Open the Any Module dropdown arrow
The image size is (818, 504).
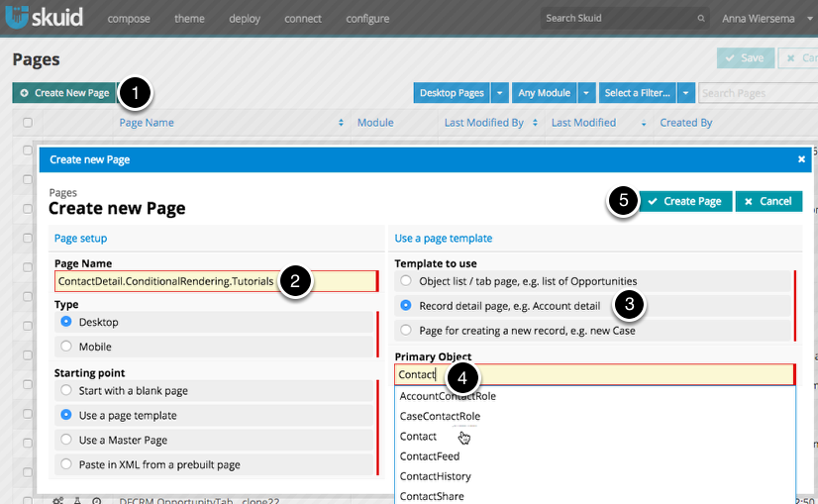(586, 93)
